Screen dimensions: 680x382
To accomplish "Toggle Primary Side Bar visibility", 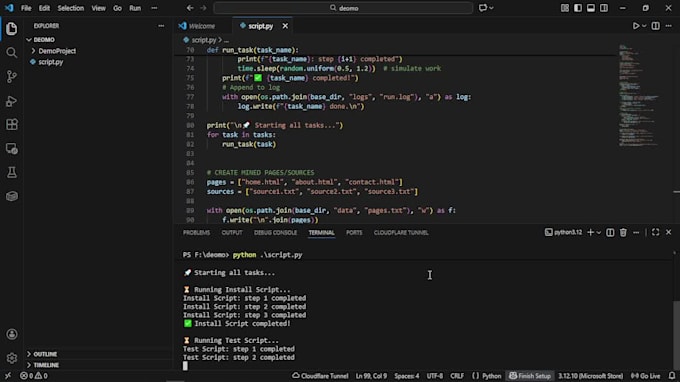I will (578, 8).
